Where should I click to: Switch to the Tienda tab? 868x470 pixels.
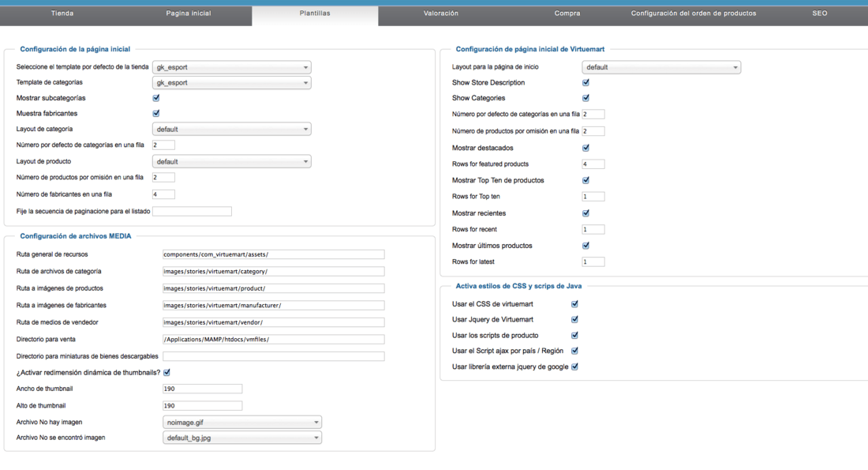[62, 13]
